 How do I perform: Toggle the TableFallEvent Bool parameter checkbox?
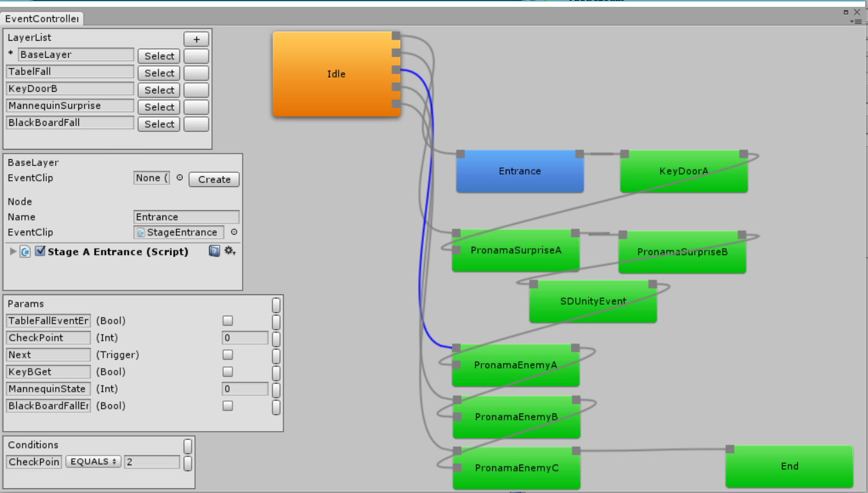(x=228, y=320)
